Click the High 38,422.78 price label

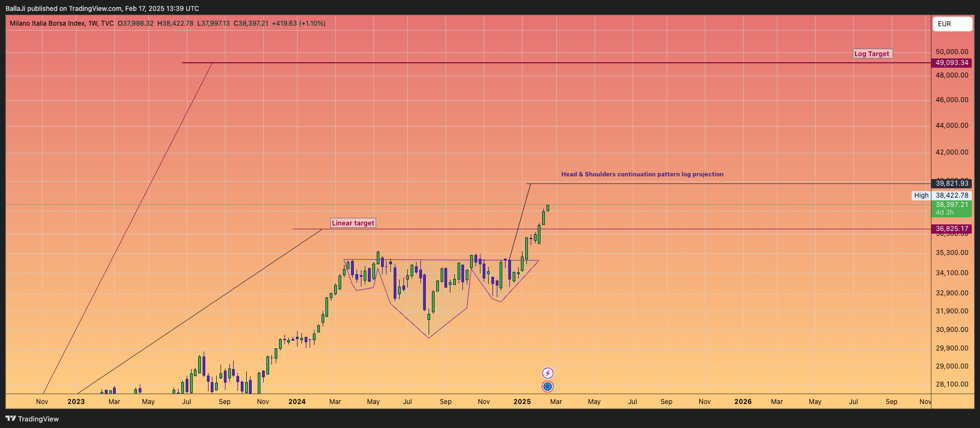(941, 195)
